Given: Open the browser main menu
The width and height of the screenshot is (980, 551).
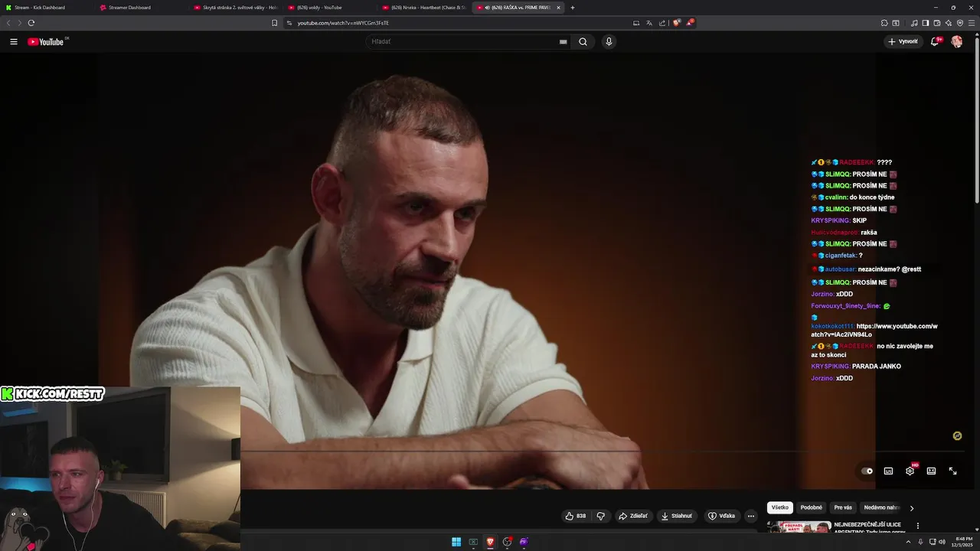Looking at the screenshot, I should click(972, 23).
